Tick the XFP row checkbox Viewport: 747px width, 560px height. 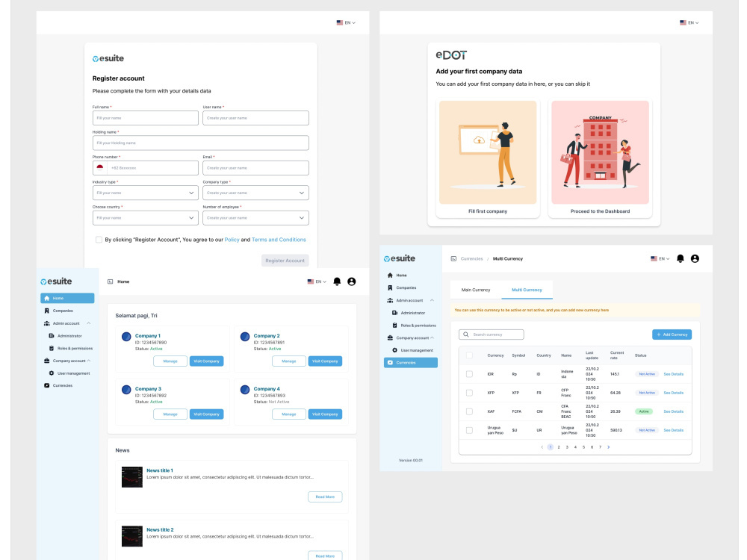pos(469,393)
